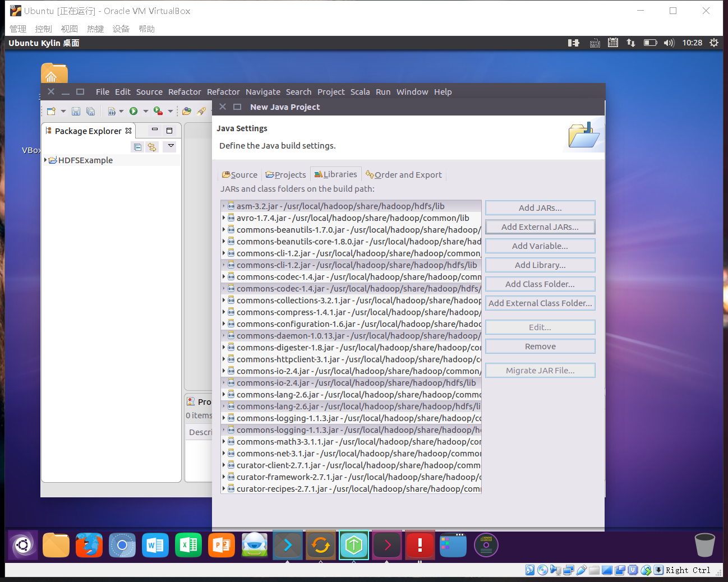This screenshot has width=728, height=582.
Task: Open the Run button dropdown arrow
Action: coord(146,111)
